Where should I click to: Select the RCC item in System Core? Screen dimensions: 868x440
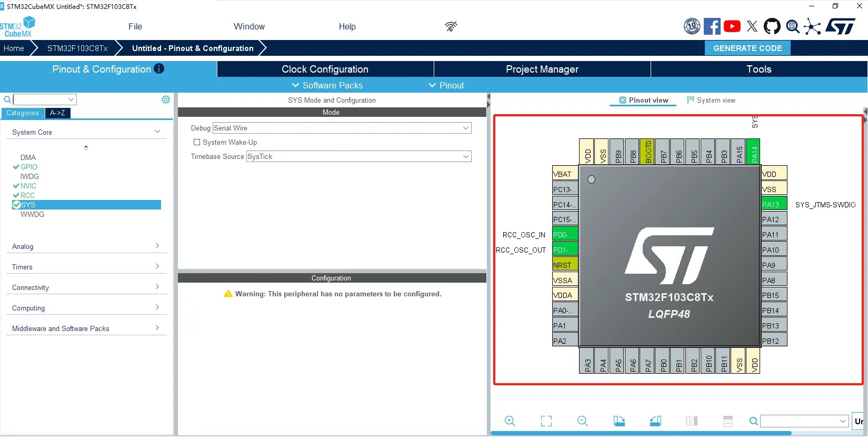(27, 195)
